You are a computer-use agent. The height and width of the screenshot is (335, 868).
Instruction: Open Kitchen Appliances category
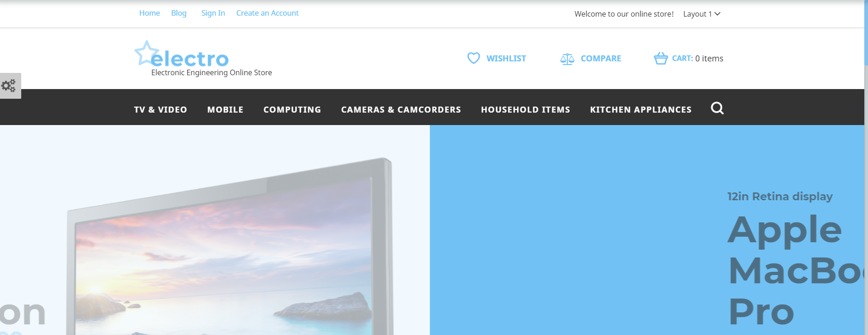[x=641, y=109]
